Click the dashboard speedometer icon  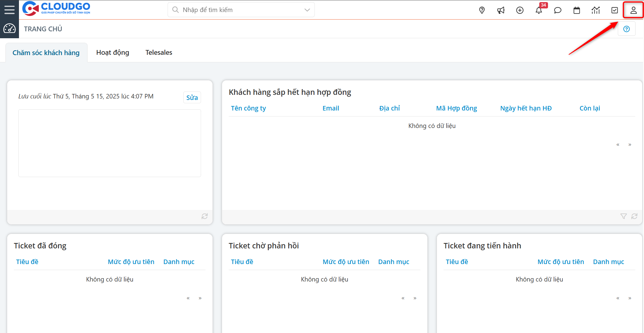pyautogui.click(x=9, y=29)
